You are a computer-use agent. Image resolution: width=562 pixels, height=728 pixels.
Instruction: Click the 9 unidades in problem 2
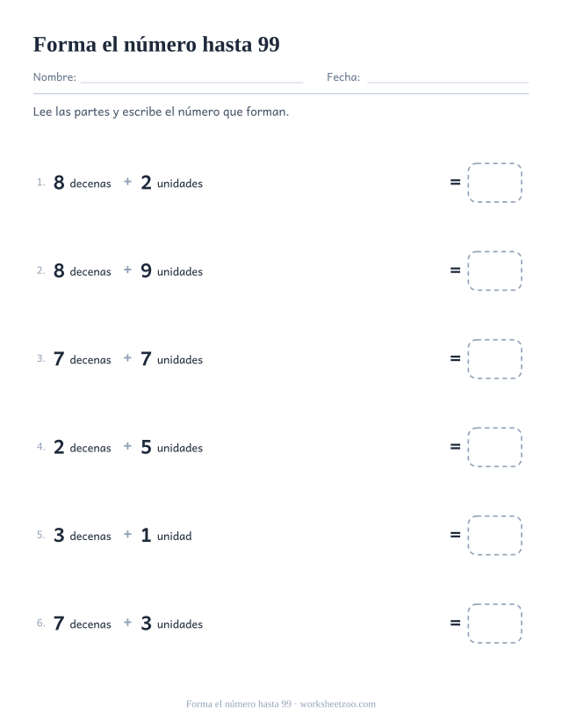pyautogui.click(x=172, y=270)
